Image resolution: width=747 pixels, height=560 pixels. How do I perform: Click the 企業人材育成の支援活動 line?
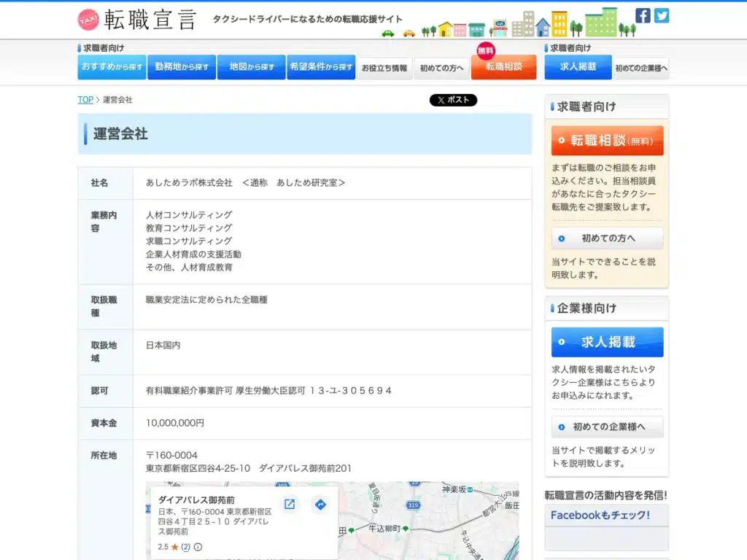[193, 254]
